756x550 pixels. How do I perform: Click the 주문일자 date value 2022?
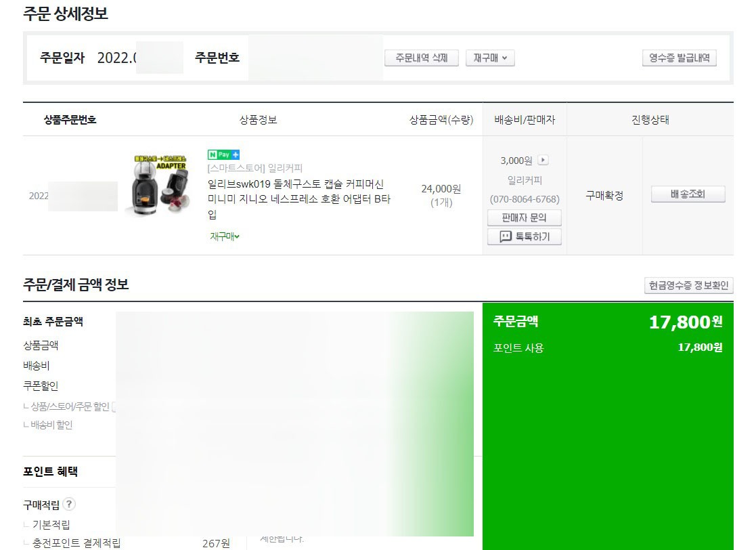point(116,58)
